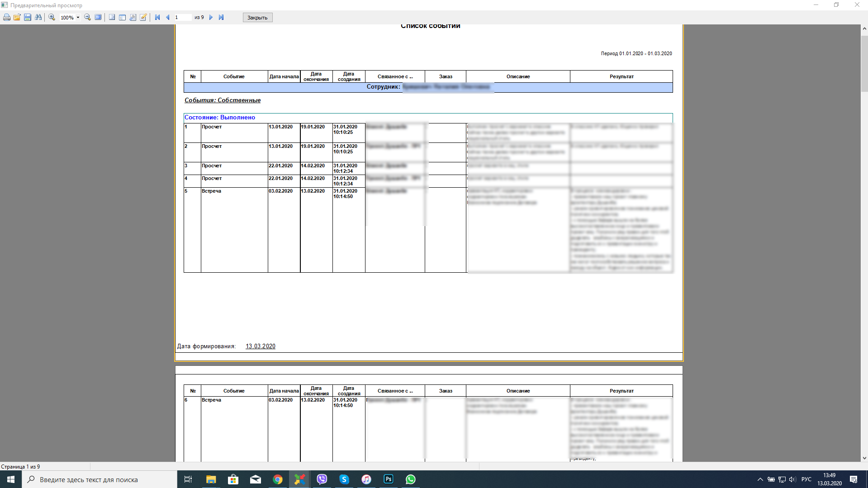868x488 pixels.
Task: Click the Print report icon
Action: (7, 17)
